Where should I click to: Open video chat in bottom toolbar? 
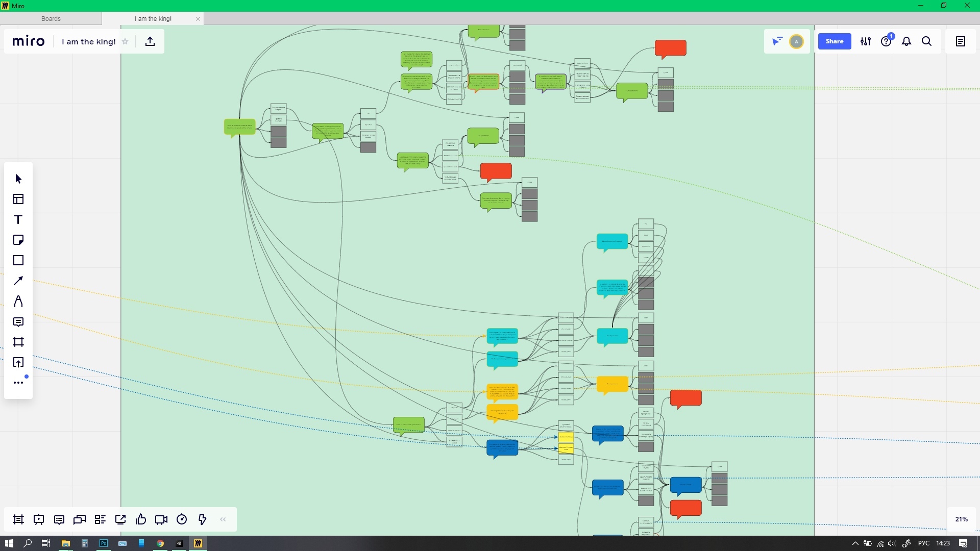(161, 519)
